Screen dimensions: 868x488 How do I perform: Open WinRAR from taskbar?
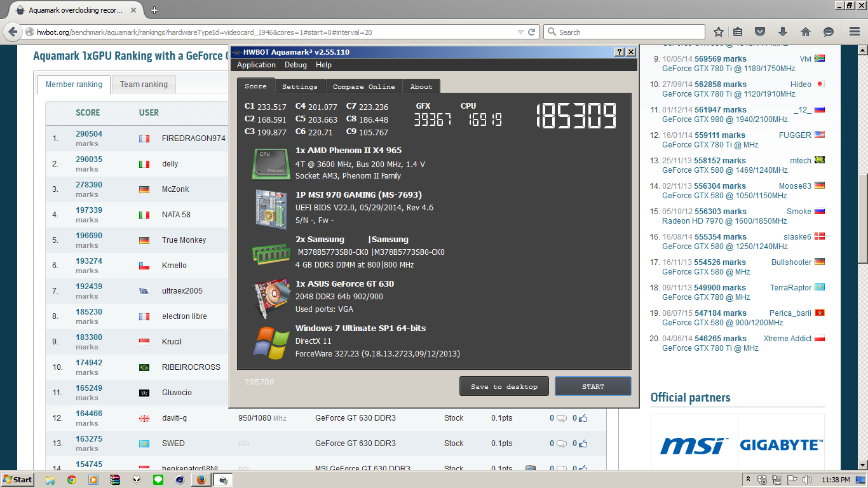(115, 480)
